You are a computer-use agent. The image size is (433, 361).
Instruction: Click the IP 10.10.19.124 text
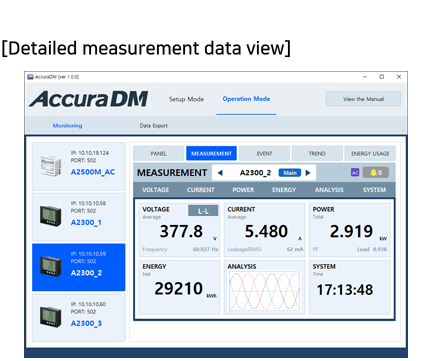click(90, 153)
